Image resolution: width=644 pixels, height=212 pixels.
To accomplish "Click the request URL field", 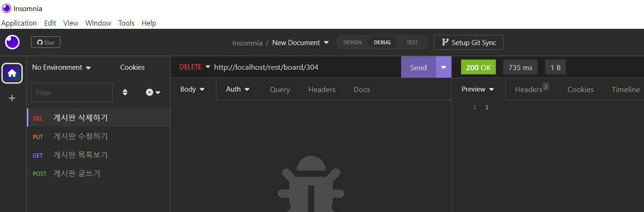I will (306, 67).
